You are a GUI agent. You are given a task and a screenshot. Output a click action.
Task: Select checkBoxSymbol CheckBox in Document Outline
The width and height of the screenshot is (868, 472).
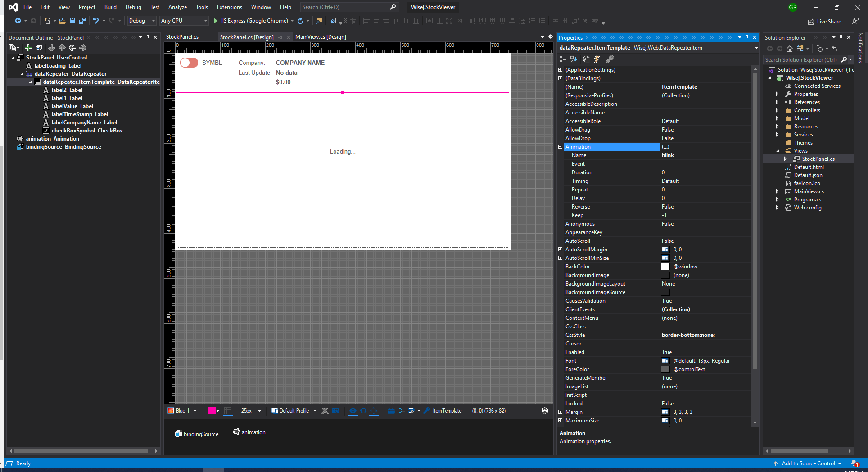pyautogui.click(x=87, y=131)
